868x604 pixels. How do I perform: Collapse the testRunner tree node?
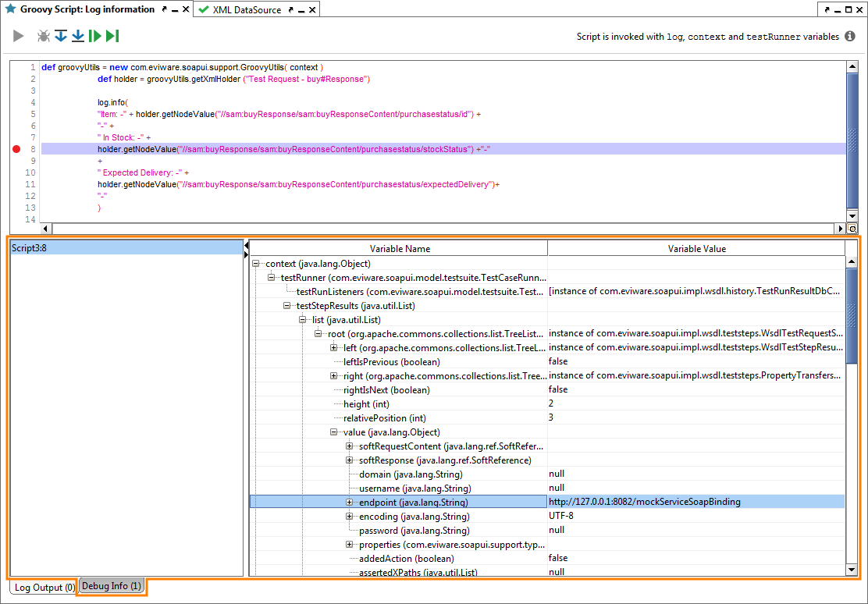point(272,278)
